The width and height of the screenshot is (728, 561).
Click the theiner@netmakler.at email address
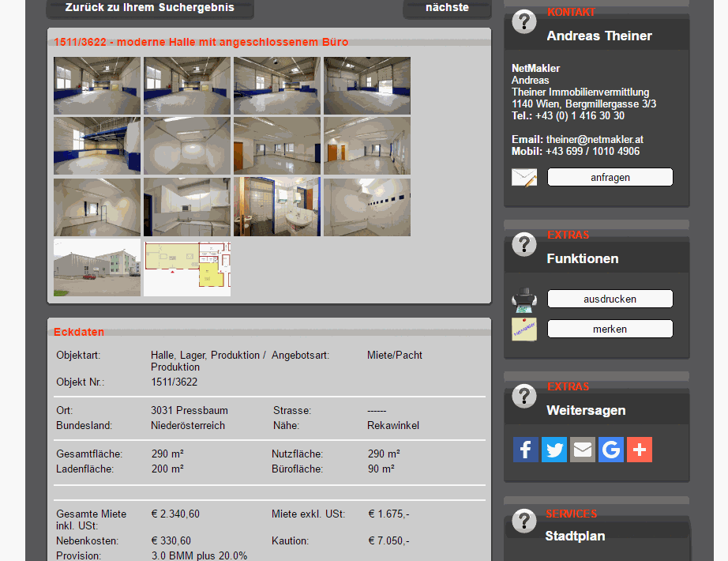(x=595, y=139)
